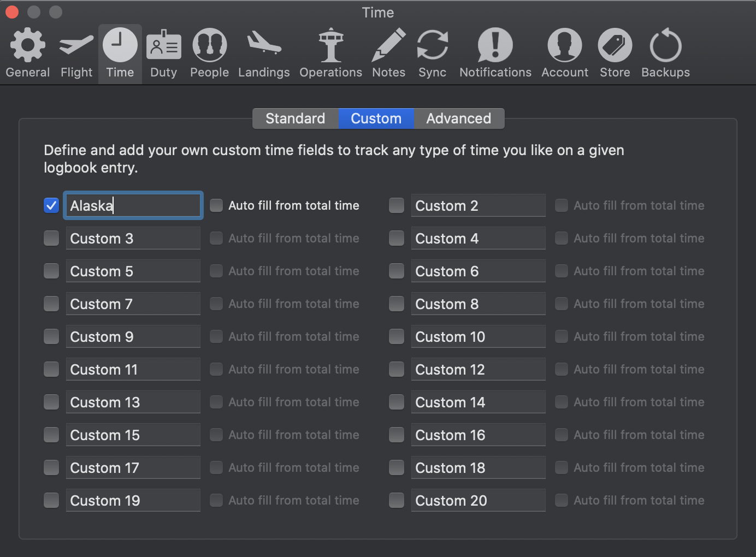The image size is (756, 557).
Task: Click the Custom 19 name field
Action: [x=133, y=500]
